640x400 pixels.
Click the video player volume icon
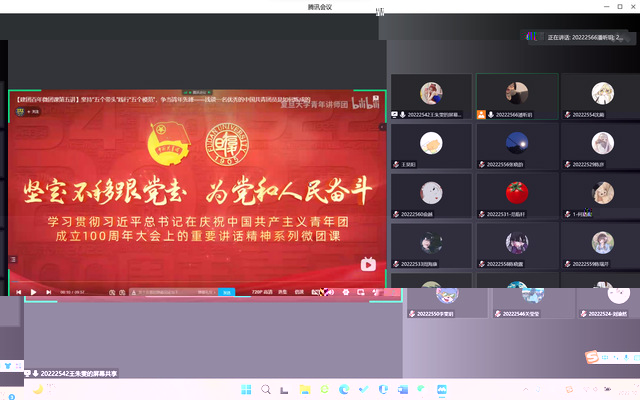329,292
